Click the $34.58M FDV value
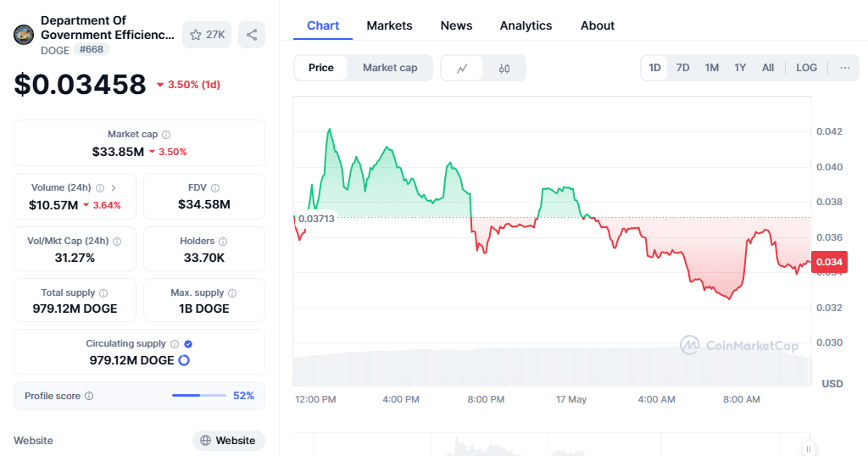The image size is (868, 456). click(x=204, y=204)
